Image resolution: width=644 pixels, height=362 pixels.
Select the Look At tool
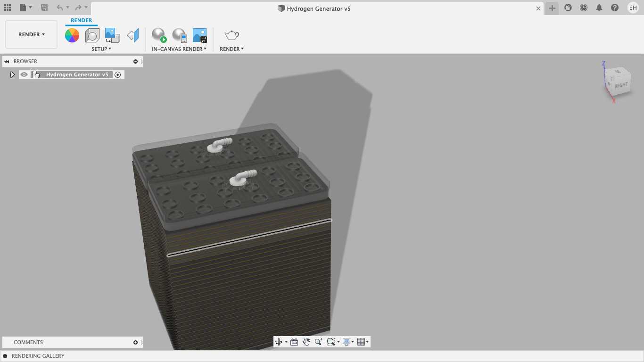(294, 342)
